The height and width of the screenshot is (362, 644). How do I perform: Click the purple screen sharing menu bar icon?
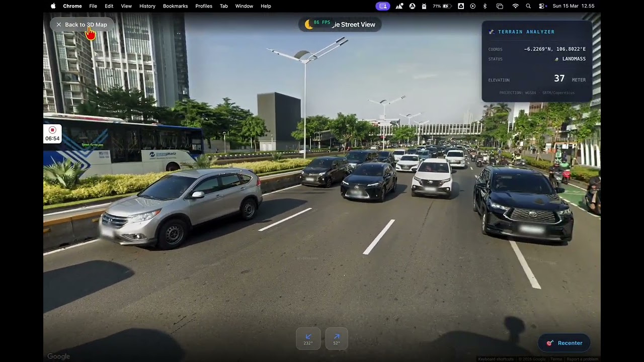click(382, 6)
